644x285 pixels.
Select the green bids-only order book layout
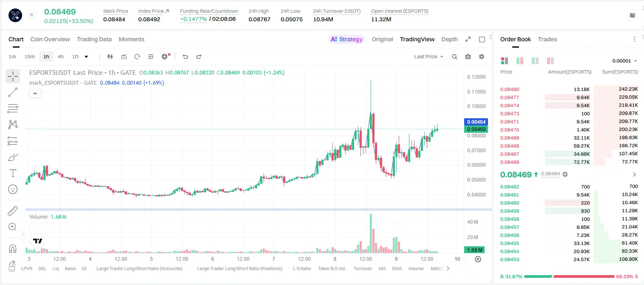pos(535,61)
